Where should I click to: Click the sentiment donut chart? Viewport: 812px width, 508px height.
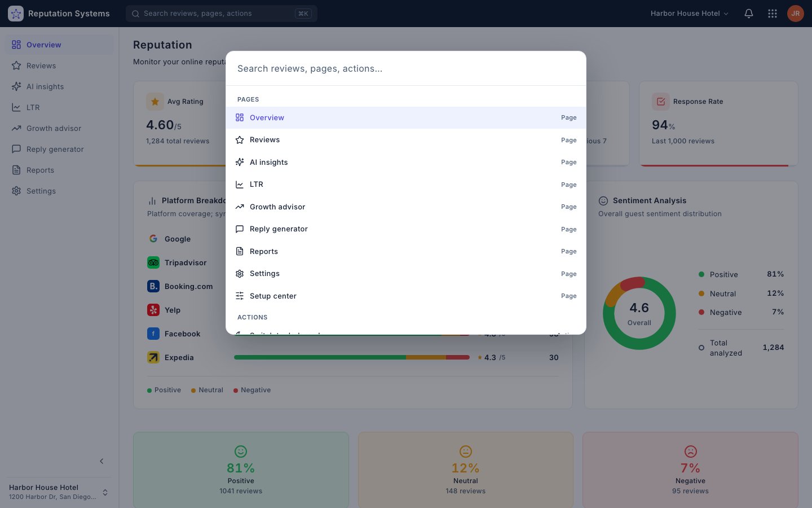pyautogui.click(x=639, y=313)
